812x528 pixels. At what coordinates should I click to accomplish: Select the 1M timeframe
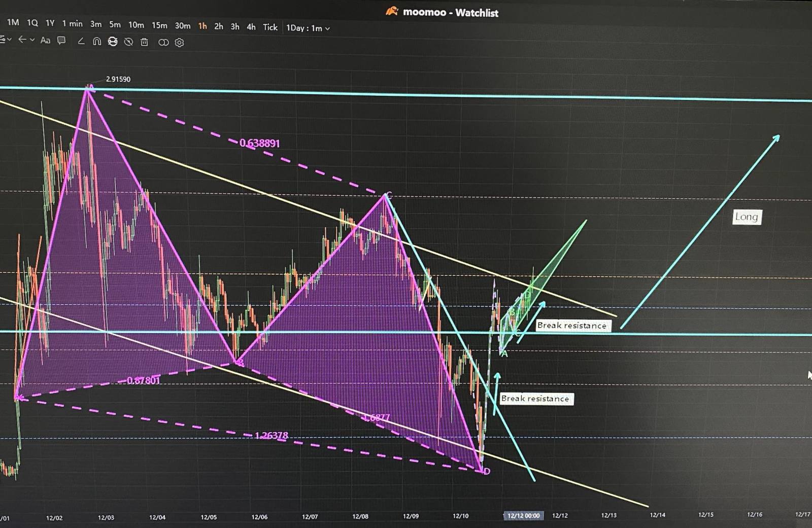(13, 22)
